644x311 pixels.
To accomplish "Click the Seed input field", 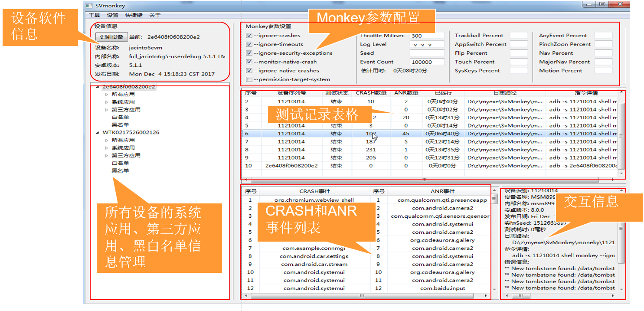I will [x=427, y=53].
